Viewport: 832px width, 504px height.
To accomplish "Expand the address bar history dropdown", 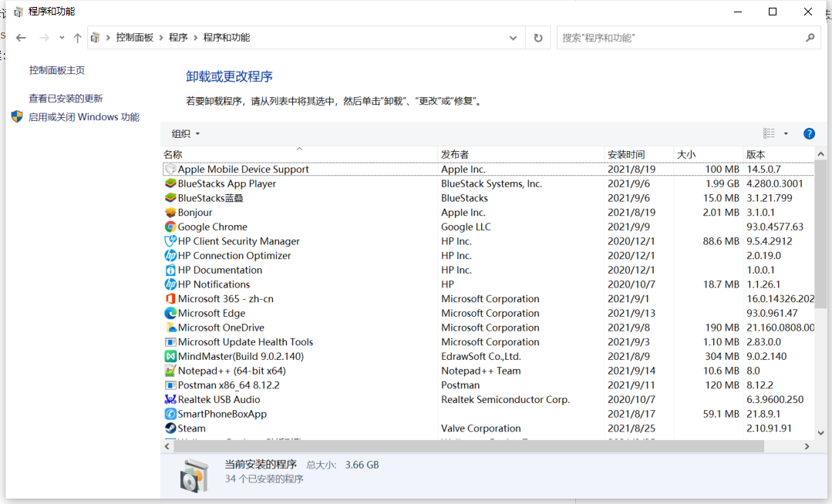I will [x=513, y=38].
